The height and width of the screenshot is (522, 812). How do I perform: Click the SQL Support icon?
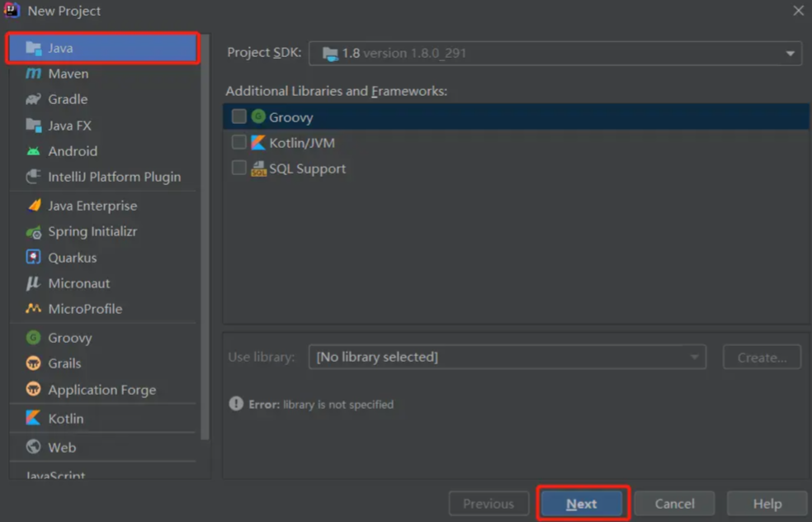coord(258,168)
